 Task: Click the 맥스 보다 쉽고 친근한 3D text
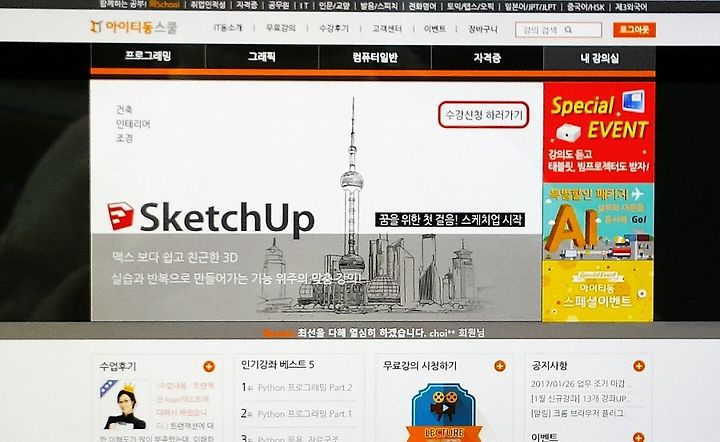click(x=175, y=257)
